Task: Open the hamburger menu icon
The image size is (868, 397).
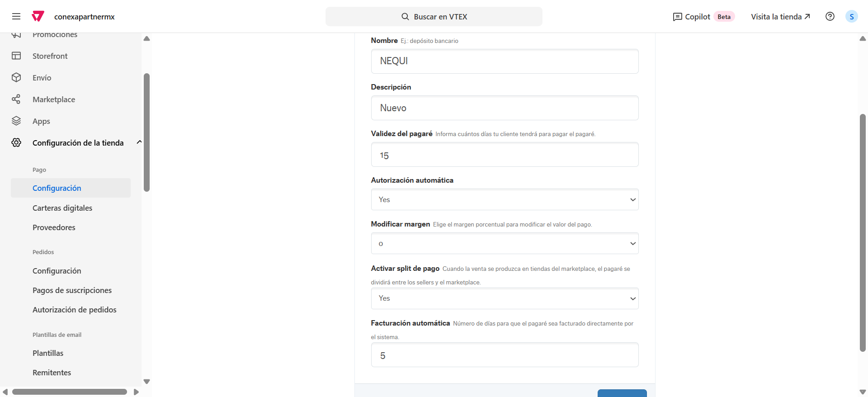Action: pos(16,17)
